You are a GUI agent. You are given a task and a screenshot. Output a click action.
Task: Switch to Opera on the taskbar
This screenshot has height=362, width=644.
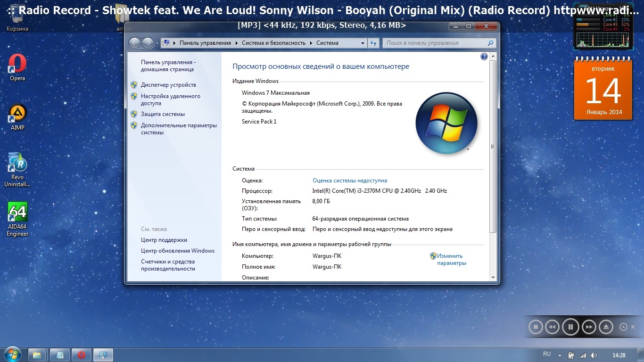82,355
